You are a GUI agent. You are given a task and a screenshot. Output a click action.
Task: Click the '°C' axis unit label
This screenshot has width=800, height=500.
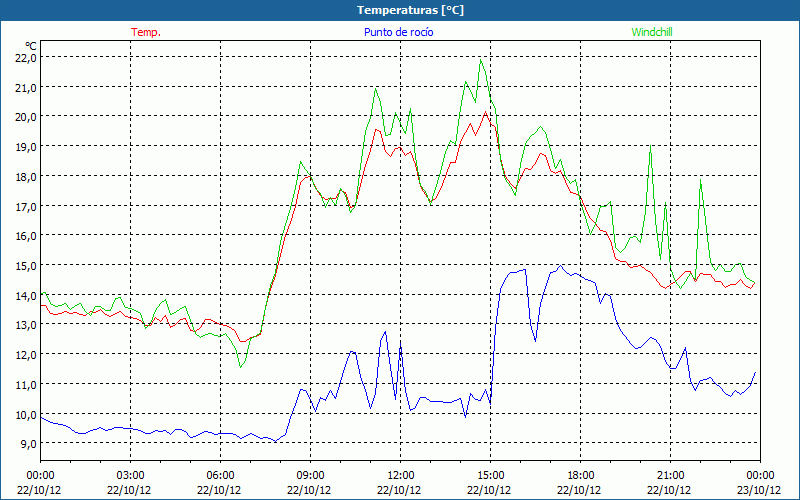[31, 46]
